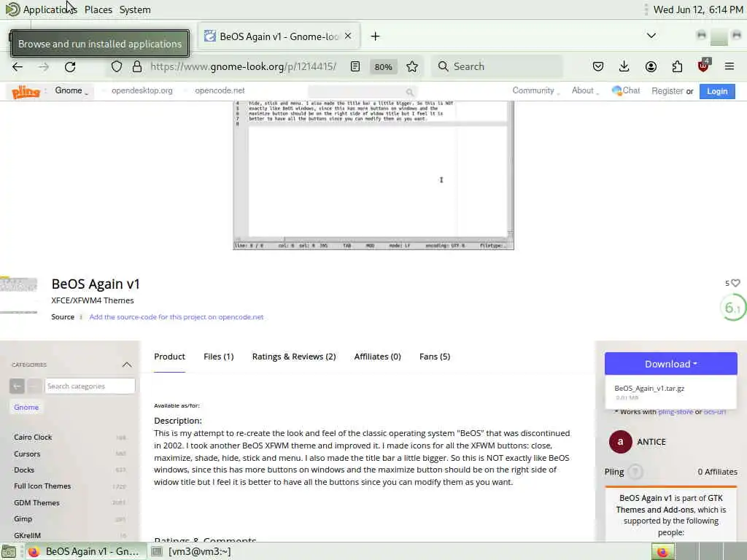Click the theme screenshot preview image
Viewport: 747px width, 560px height.
click(x=373, y=175)
